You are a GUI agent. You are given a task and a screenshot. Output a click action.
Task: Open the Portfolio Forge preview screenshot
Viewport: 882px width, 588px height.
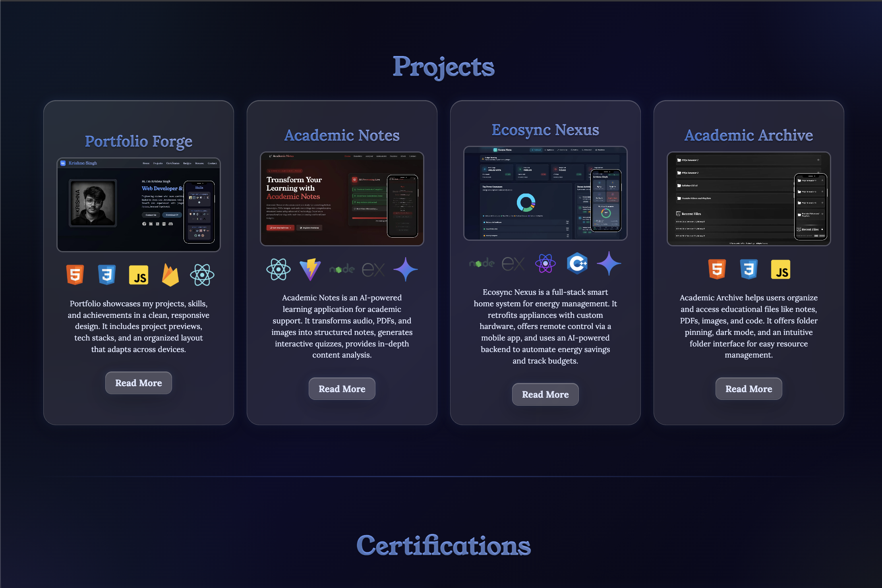pyautogui.click(x=139, y=205)
